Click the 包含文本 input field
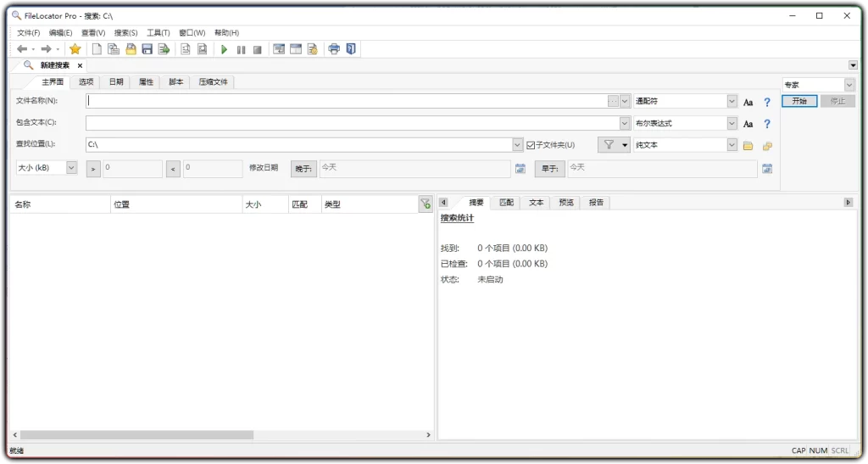868x464 pixels. coord(352,123)
